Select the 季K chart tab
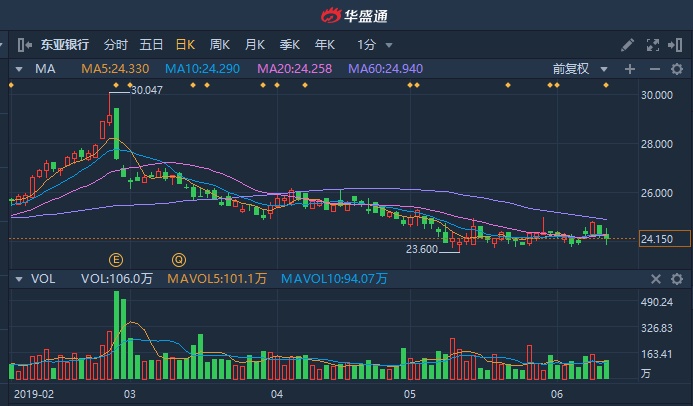Viewport: 693px width, 406px height. tap(290, 45)
